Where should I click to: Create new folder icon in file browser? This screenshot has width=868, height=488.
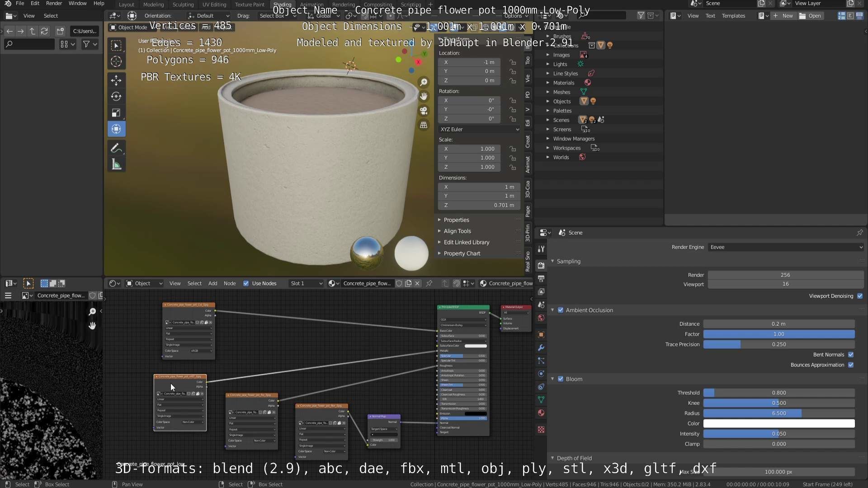click(x=60, y=31)
